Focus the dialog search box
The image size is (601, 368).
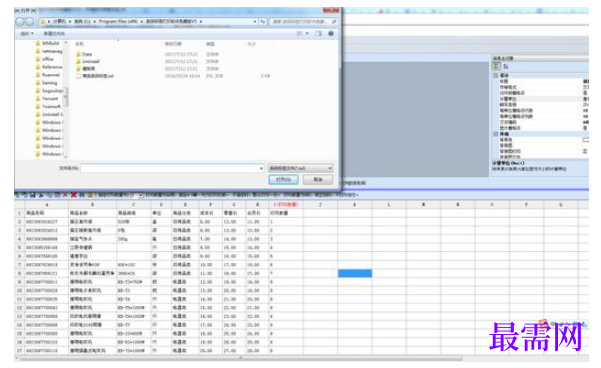click(303, 22)
